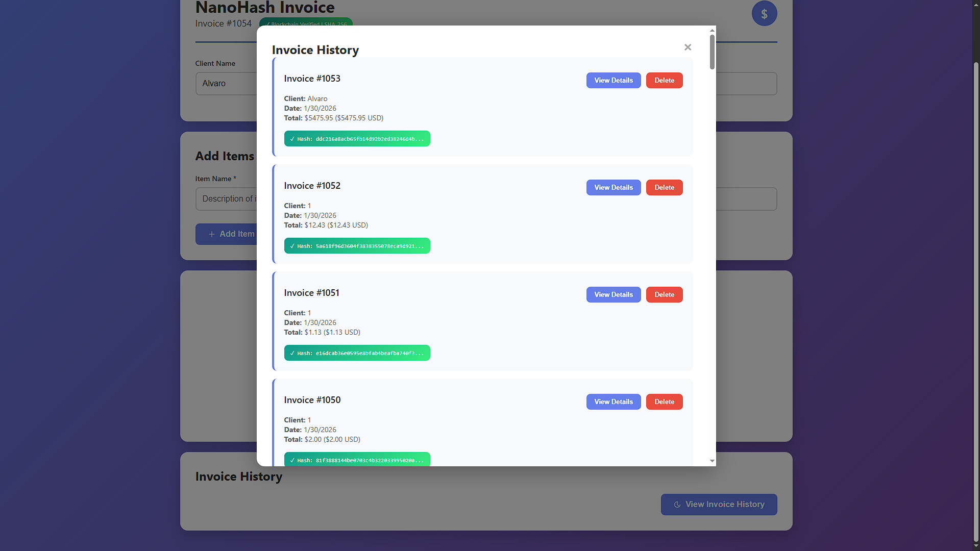Viewport: 980px width, 551px height.
Task: Click the dollar currency icon
Action: (764, 14)
